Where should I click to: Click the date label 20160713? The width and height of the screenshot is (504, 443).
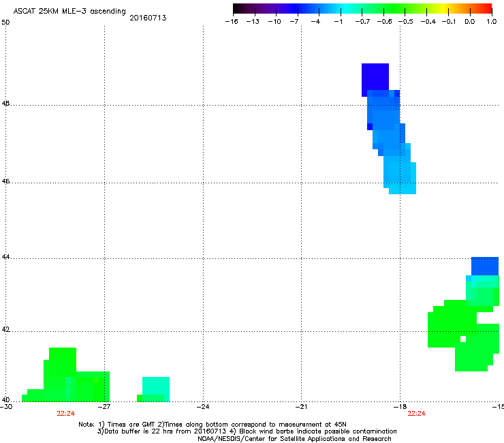click(148, 18)
